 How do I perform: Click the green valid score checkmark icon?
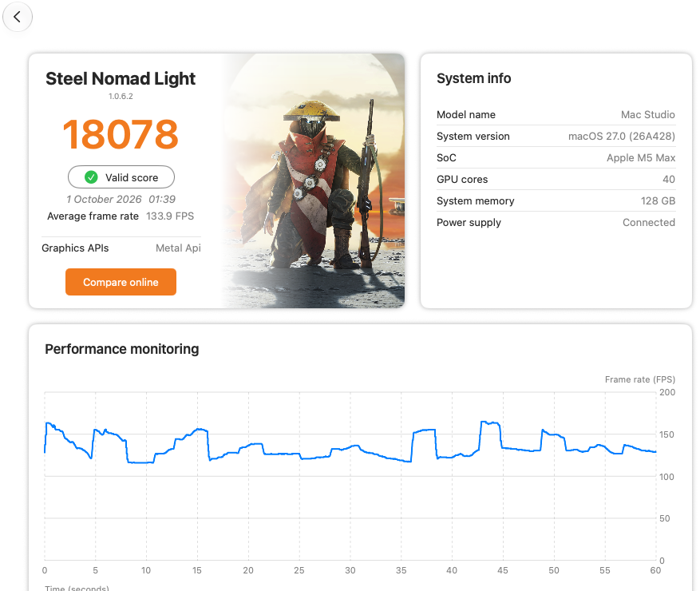pos(91,177)
